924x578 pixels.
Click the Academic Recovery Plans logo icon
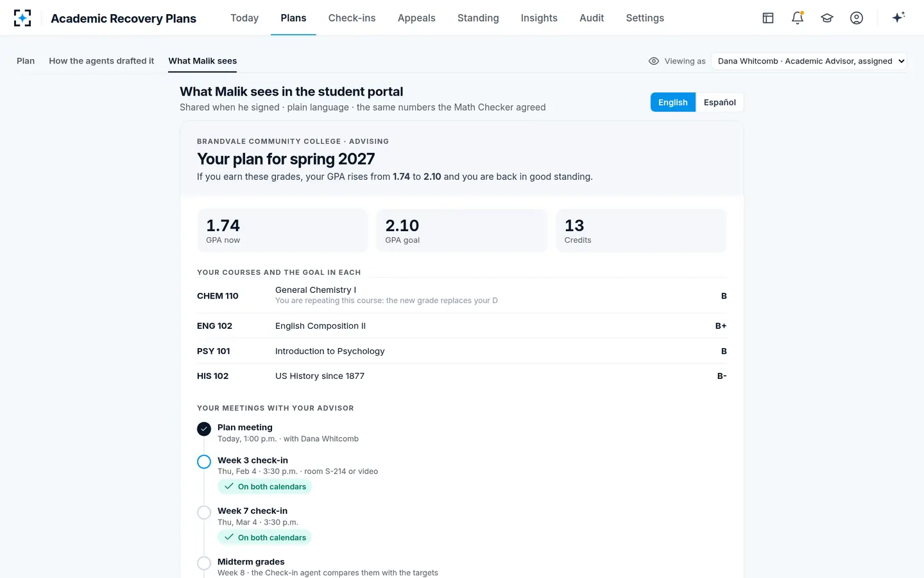[22, 18]
